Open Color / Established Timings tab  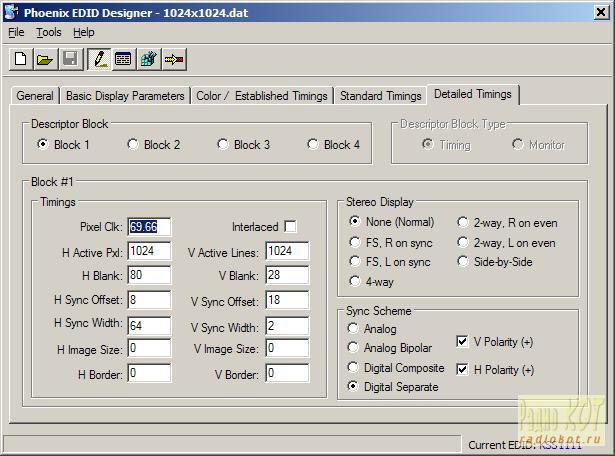262,96
